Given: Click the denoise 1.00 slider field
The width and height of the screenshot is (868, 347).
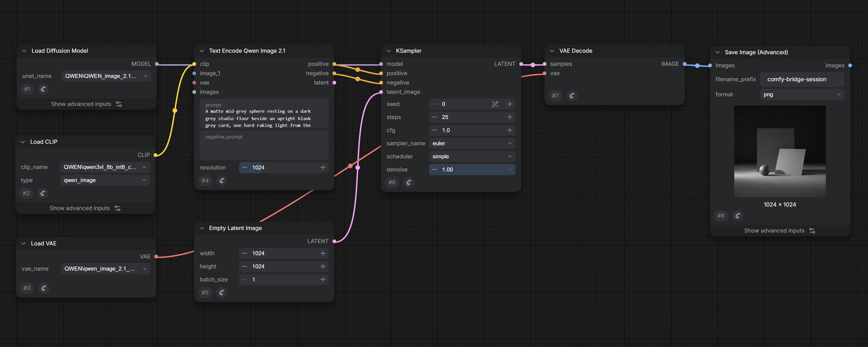Looking at the screenshot, I should click(472, 170).
